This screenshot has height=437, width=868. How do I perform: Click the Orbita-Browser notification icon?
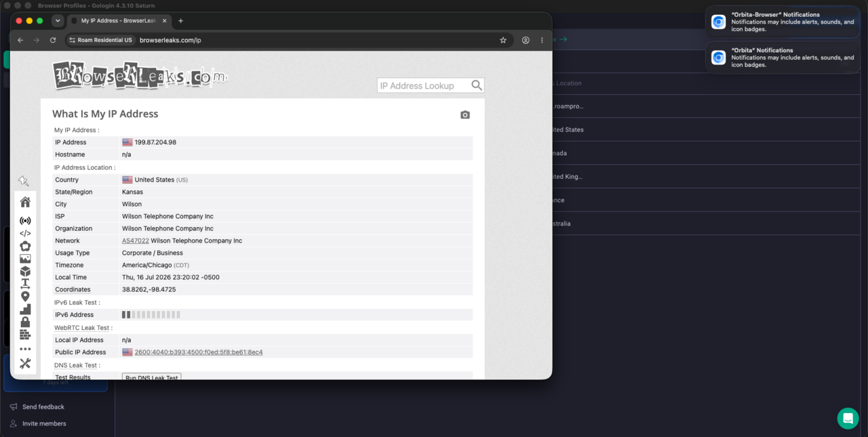(x=718, y=22)
